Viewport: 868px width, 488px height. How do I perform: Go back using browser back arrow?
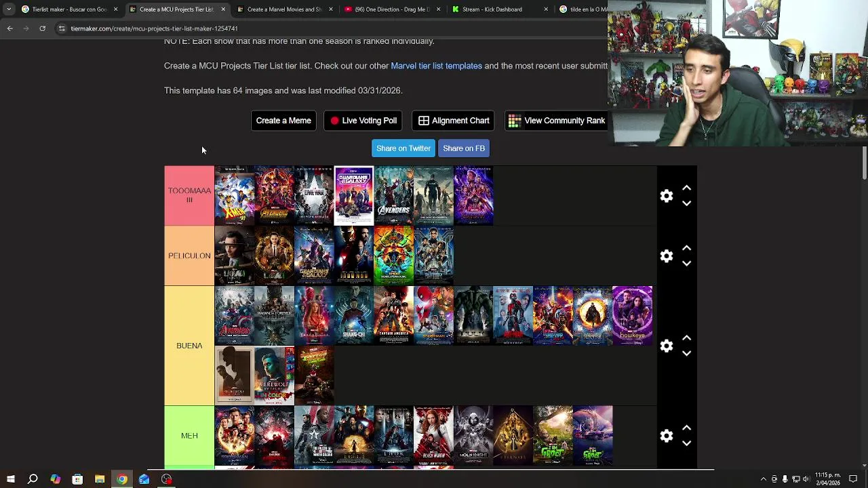point(9,28)
